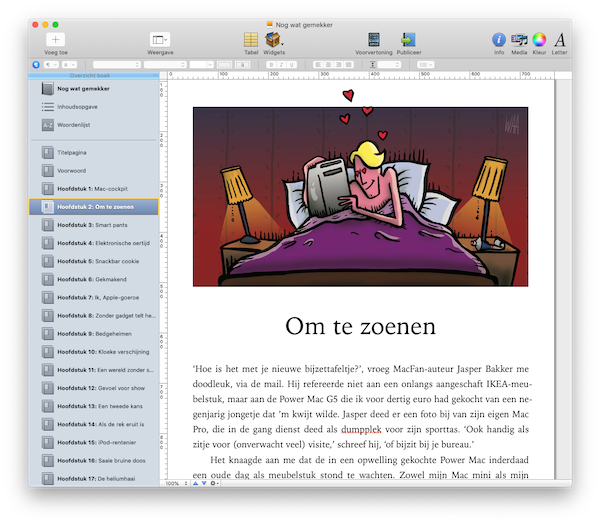Toggle bold formatting
Screen dimensions: 600x524
pyautogui.click(x=271, y=65)
